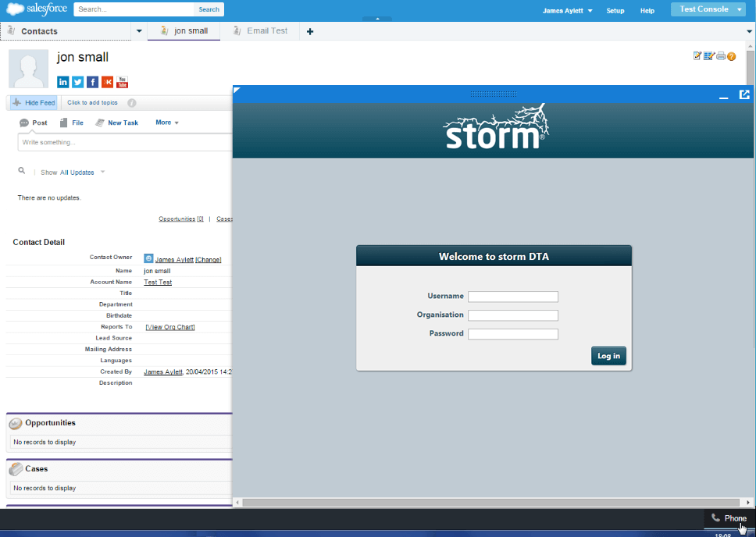Click the Search button
The height and width of the screenshot is (537, 756).
pyautogui.click(x=209, y=9)
